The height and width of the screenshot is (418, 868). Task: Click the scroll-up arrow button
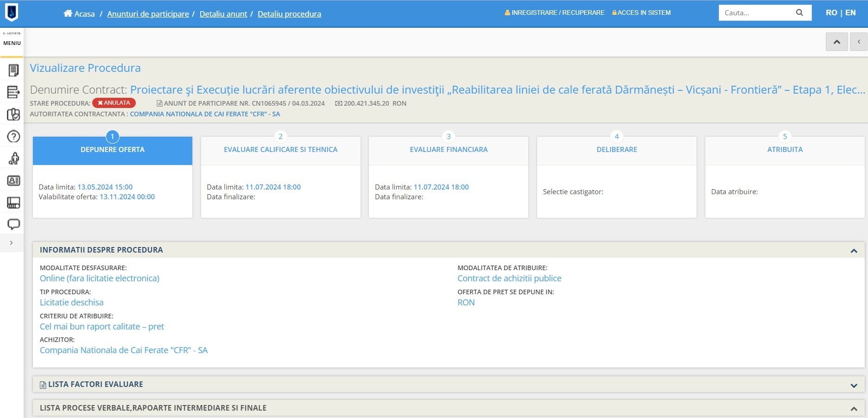836,42
